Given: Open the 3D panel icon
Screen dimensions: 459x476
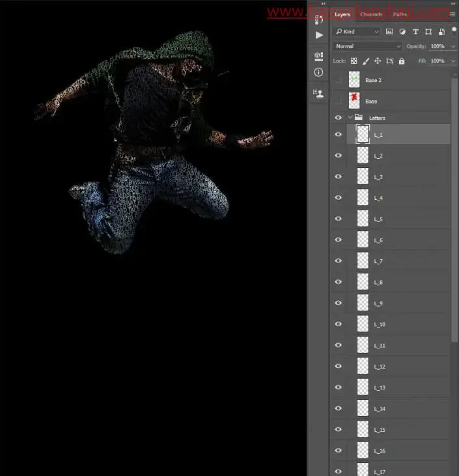Looking at the screenshot, I should [318, 57].
